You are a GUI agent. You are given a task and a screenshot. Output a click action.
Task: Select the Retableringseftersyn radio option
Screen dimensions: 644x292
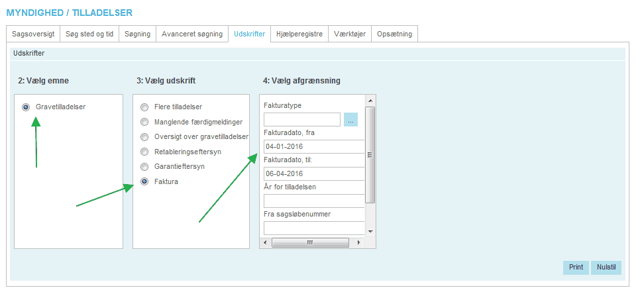144,152
